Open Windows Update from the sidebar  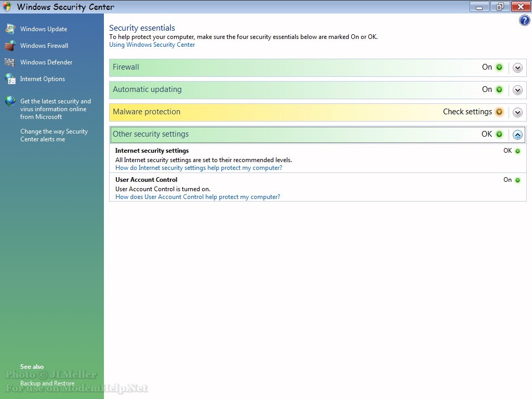[44, 29]
